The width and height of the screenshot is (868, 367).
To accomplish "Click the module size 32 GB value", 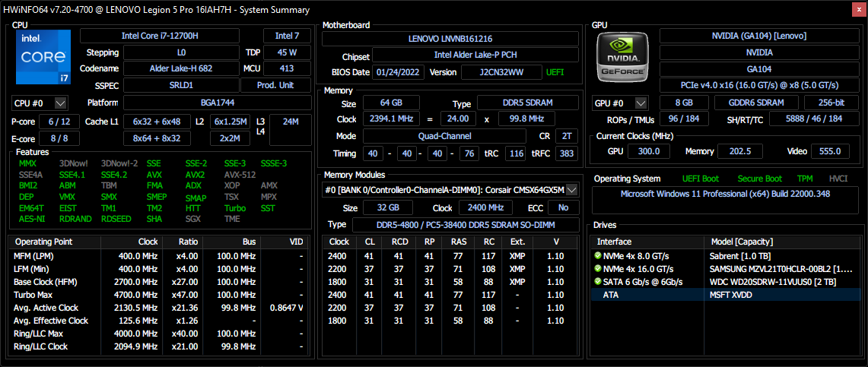I will click(387, 207).
